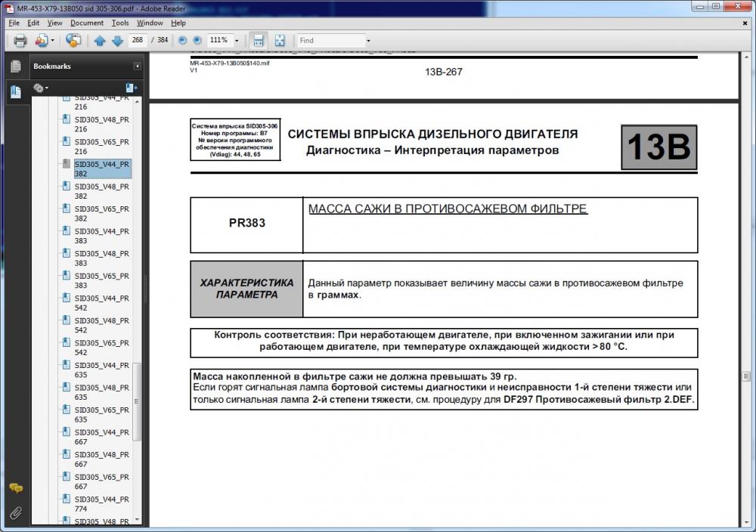Click the Find text box
Screen dimensions: 756x532
pyautogui.click(x=331, y=41)
